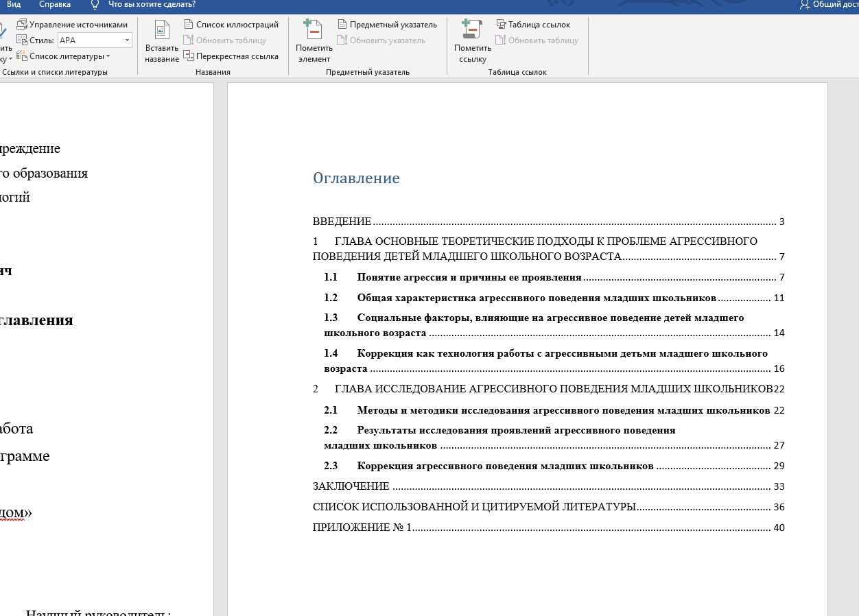Screen dimensions: 859x616
Task: Click the ЗАКЛЮЧЕНИЕ contents entry
Action: pos(351,486)
